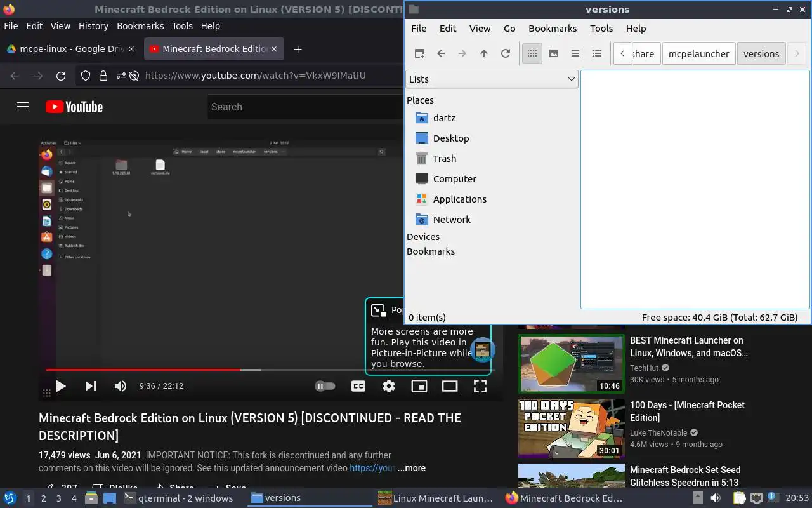Viewport: 812px width, 508px height.
Task: Enable the miniplayer
Action: (419, 385)
